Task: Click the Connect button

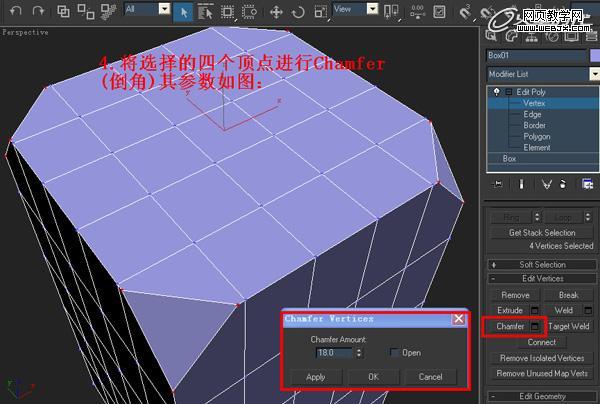Action: pos(541,342)
